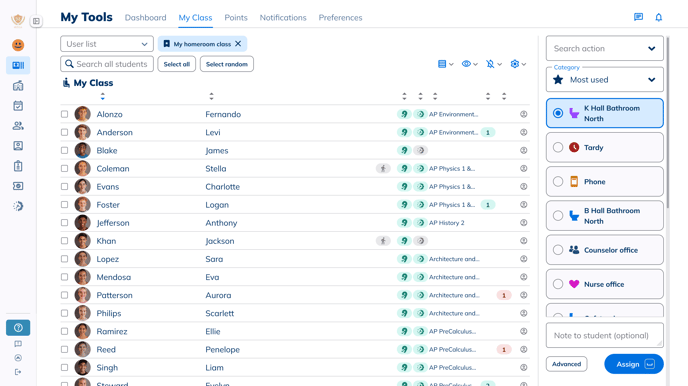Open the school building sidebar icon

[18, 86]
